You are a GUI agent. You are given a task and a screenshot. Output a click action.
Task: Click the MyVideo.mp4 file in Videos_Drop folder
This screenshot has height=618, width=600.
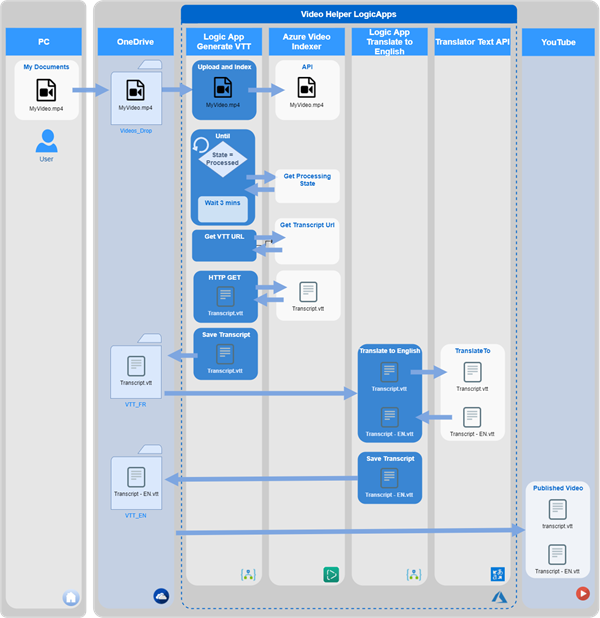pyautogui.click(x=135, y=90)
